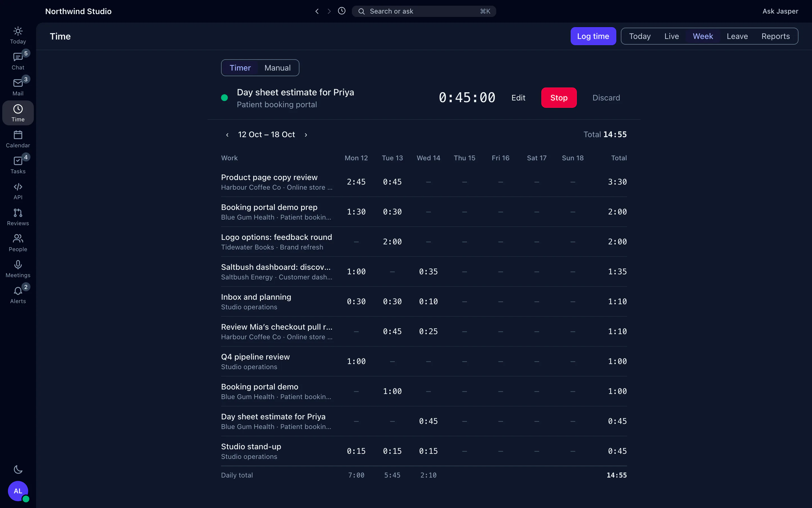Switch to Timer mode
Screen dimensions: 812x508
pyautogui.click(x=240, y=68)
